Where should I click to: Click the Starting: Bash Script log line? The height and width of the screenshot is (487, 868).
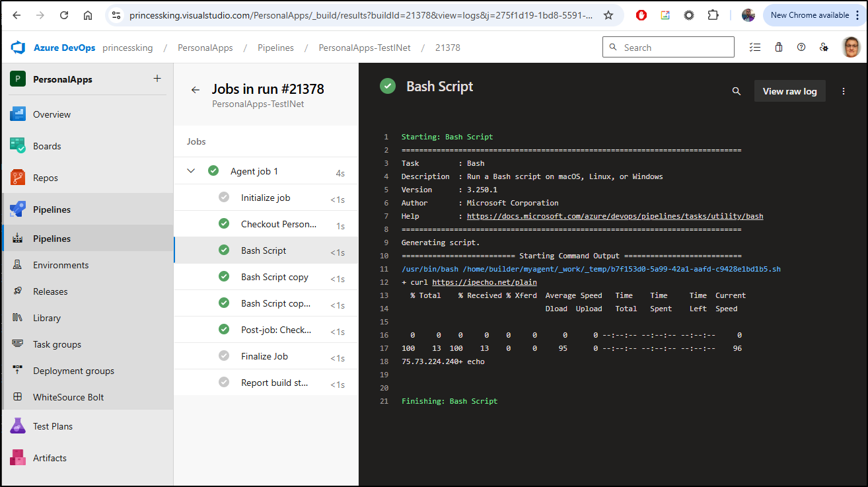pyautogui.click(x=447, y=137)
